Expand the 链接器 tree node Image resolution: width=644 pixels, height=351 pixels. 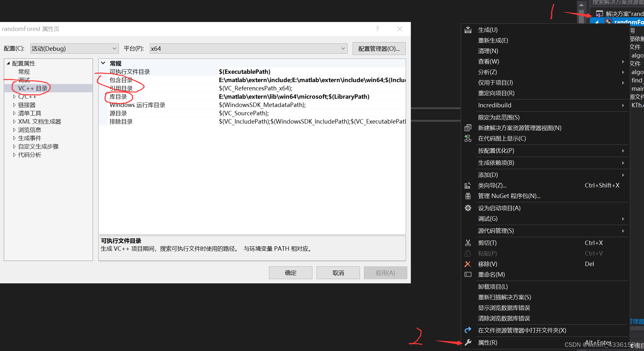point(14,105)
